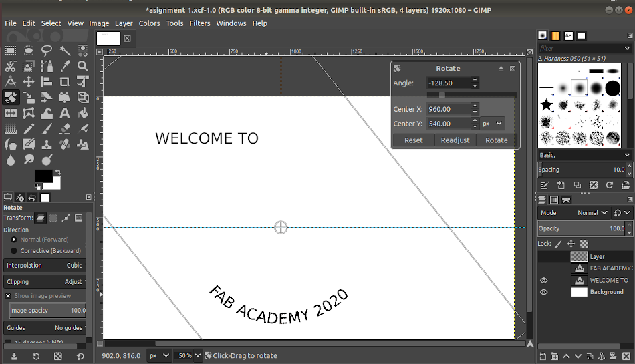Choose the Free Select lasso tool
635x364 pixels.
(47, 51)
